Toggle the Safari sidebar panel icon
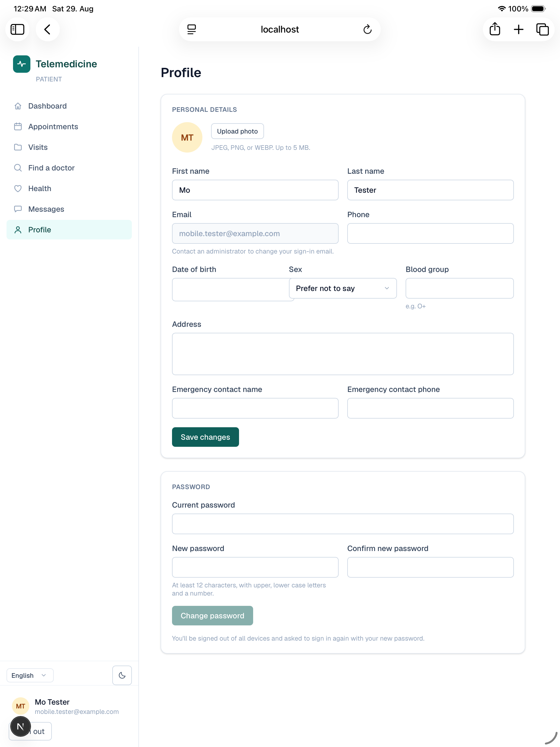Viewport: 560px width, 747px height. (17, 29)
